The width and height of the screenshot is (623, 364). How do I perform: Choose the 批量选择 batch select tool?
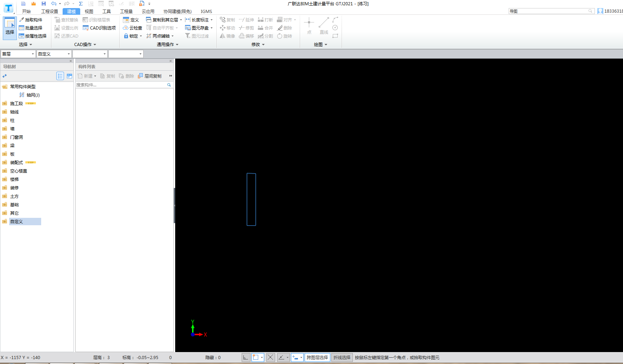(x=31, y=28)
